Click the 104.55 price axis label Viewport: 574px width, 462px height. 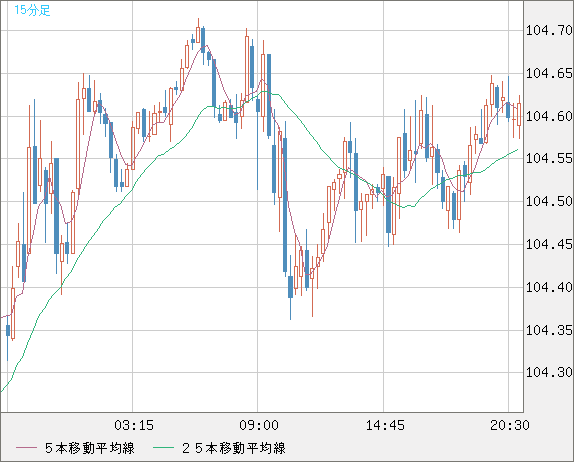549,159
